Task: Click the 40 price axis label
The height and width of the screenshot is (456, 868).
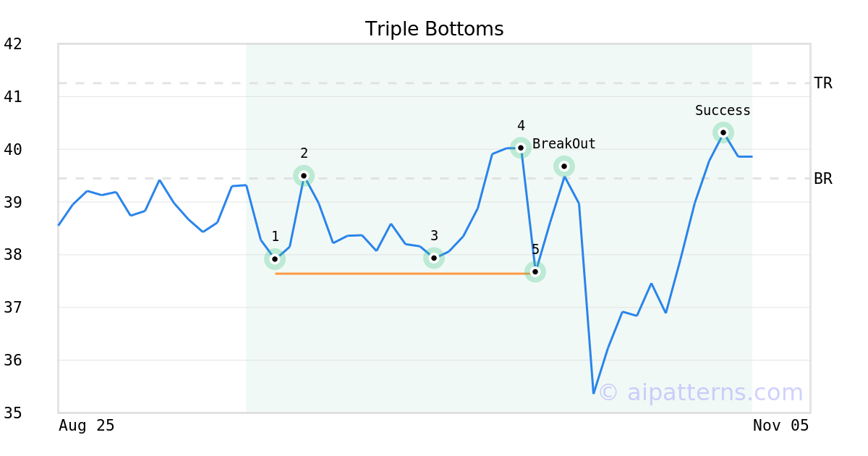Action: [x=13, y=150]
